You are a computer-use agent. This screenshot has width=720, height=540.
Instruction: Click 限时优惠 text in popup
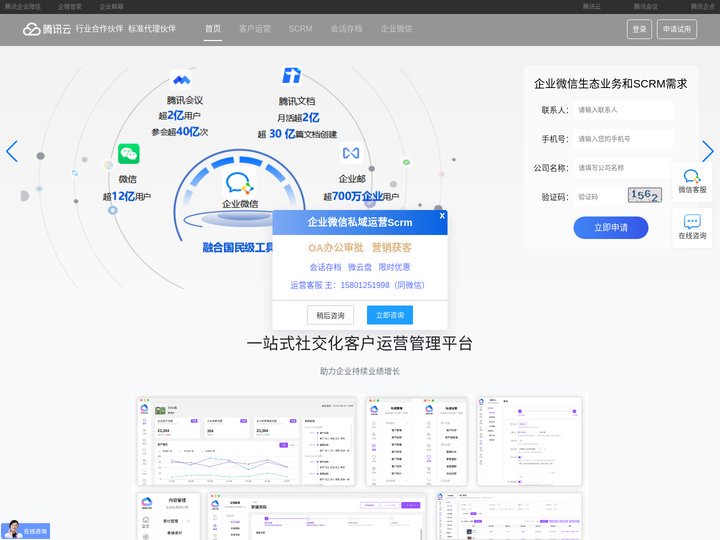(x=394, y=267)
